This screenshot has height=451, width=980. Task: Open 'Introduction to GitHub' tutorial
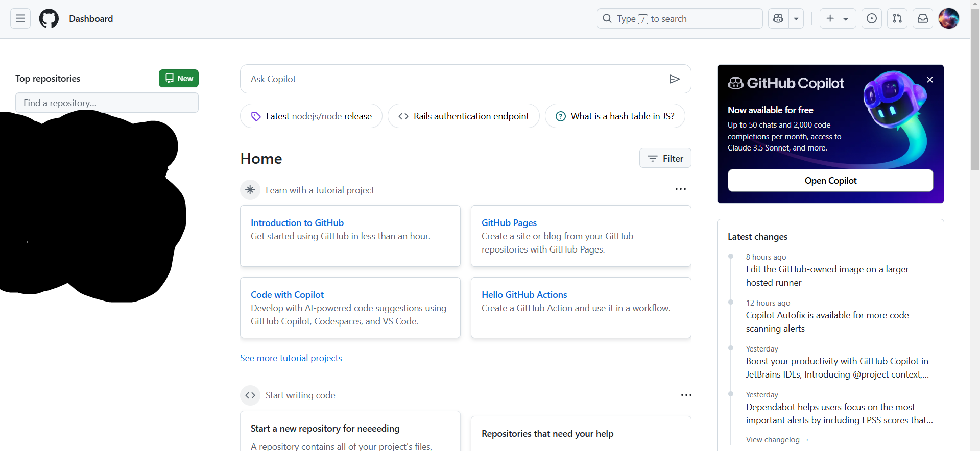coord(297,222)
